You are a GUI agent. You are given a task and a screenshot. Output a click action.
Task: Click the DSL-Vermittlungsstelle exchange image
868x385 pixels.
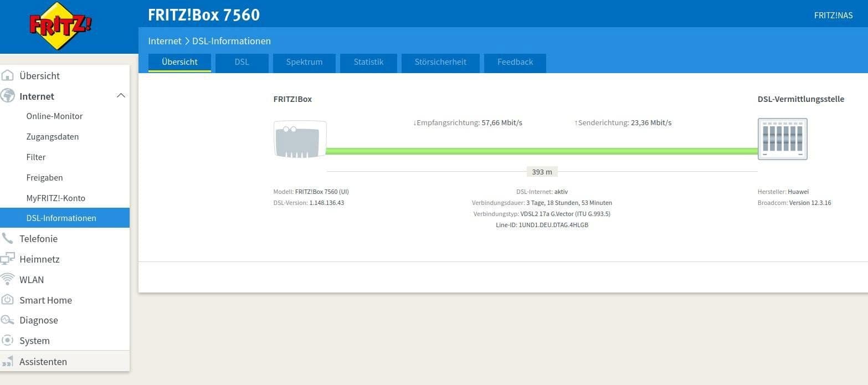coord(782,138)
